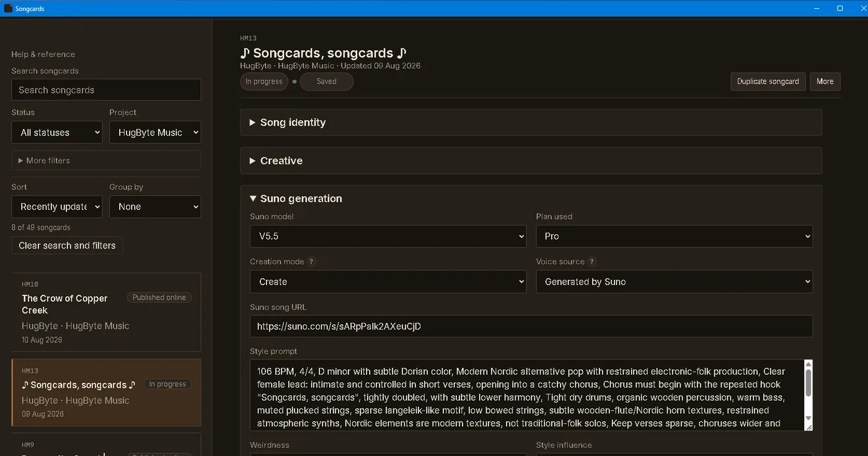The width and height of the screenshot is (868, 456).
Task: Open the Status filter dropdown
Action: 57,133
